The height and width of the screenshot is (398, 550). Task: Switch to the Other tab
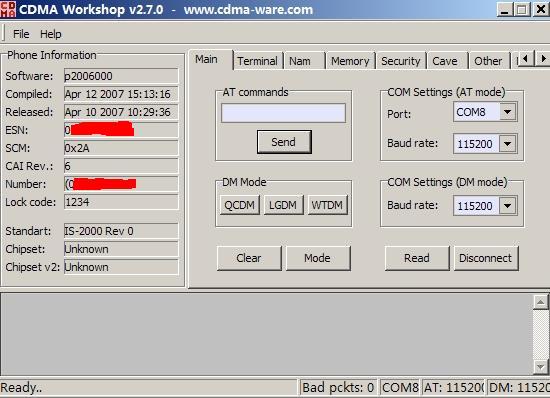click(489, 61)
